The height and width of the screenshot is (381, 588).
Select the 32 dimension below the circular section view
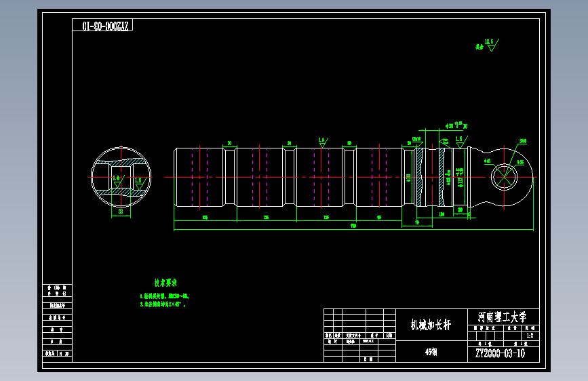(x=121, y=212)
